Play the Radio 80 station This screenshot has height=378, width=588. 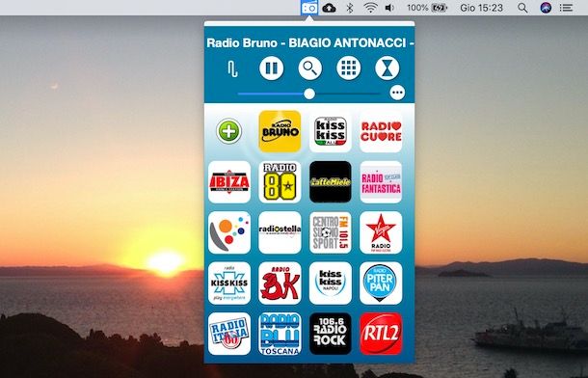coord(280,182)
